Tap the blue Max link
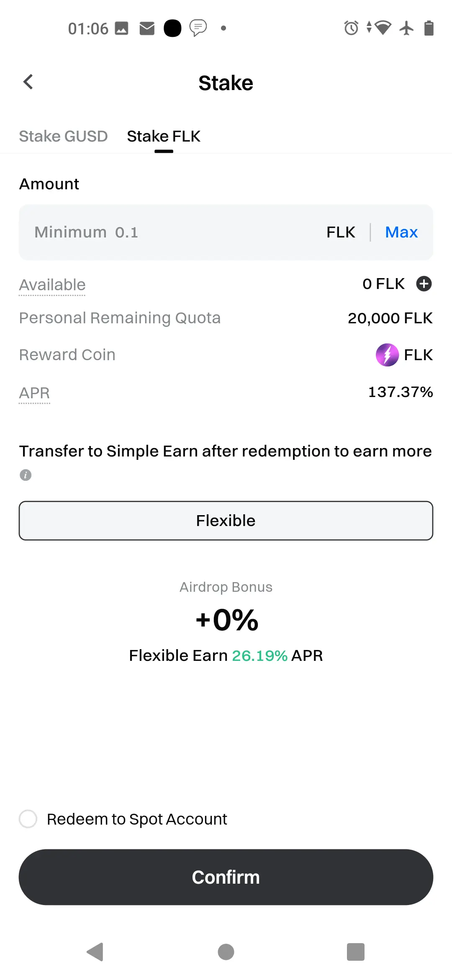The width and height of the screenshot is (452, 980). click(401, 232)
